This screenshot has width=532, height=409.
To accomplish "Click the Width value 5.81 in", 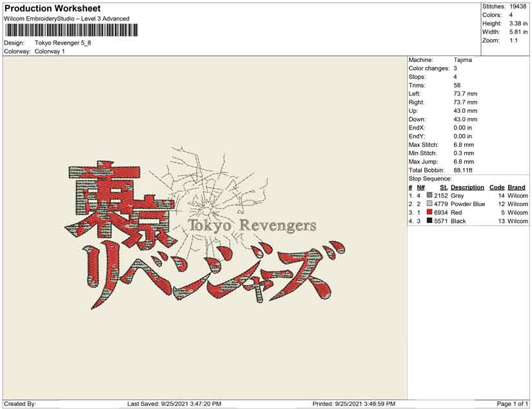I will click(x=518, y=32).
